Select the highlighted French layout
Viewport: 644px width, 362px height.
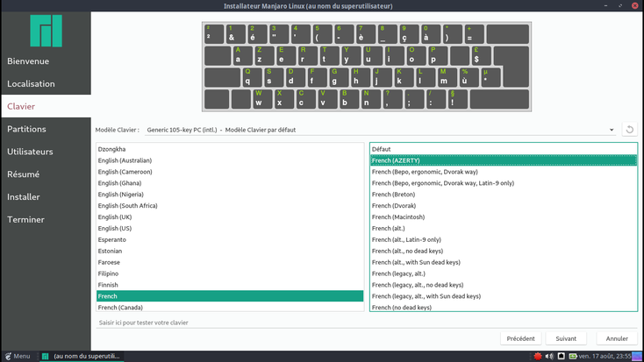coord(230,296)
